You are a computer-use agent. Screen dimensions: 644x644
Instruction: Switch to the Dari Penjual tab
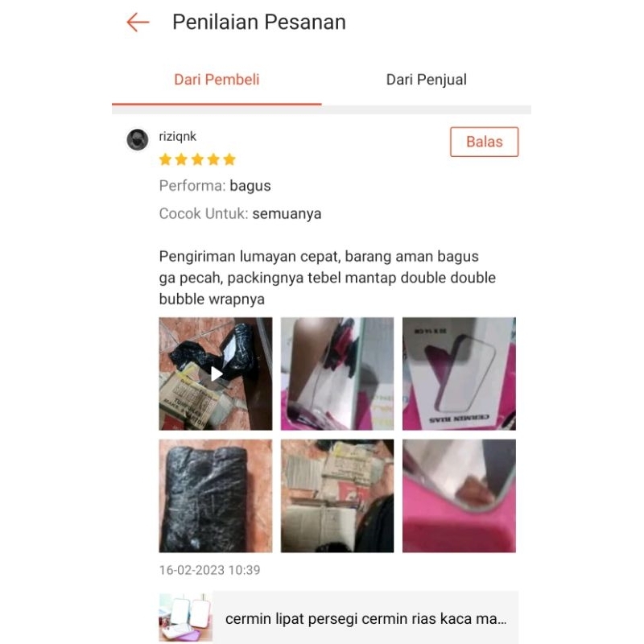pos(427,80)
